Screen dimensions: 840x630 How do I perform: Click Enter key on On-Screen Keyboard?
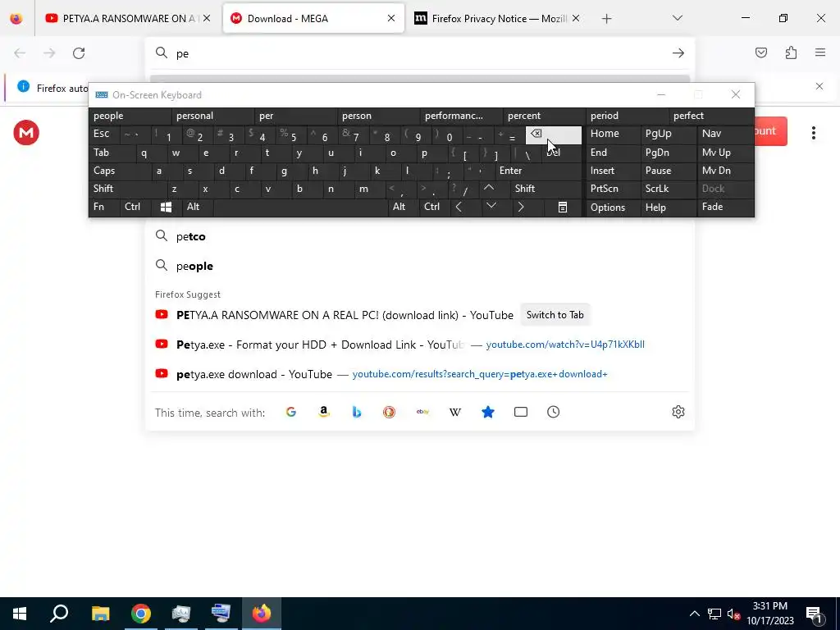pyautogui.click(x=539, y=171)
